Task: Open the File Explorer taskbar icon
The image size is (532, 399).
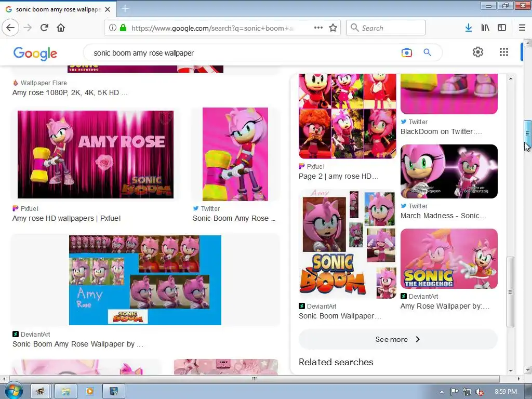Action: click(x=66, y=391)
